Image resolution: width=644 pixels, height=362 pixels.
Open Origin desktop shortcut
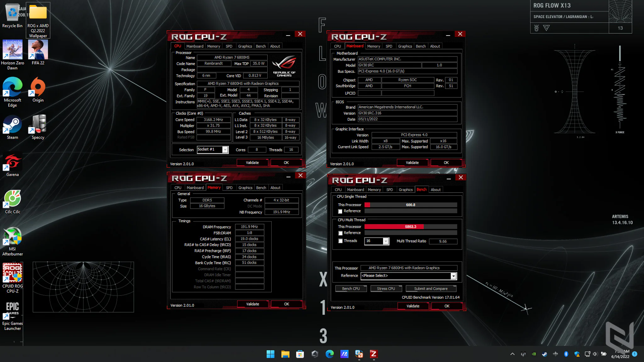38,90
